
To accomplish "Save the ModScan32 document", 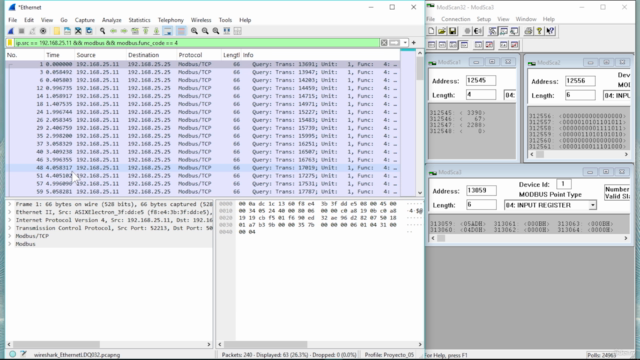I will [x=453, y=31].
